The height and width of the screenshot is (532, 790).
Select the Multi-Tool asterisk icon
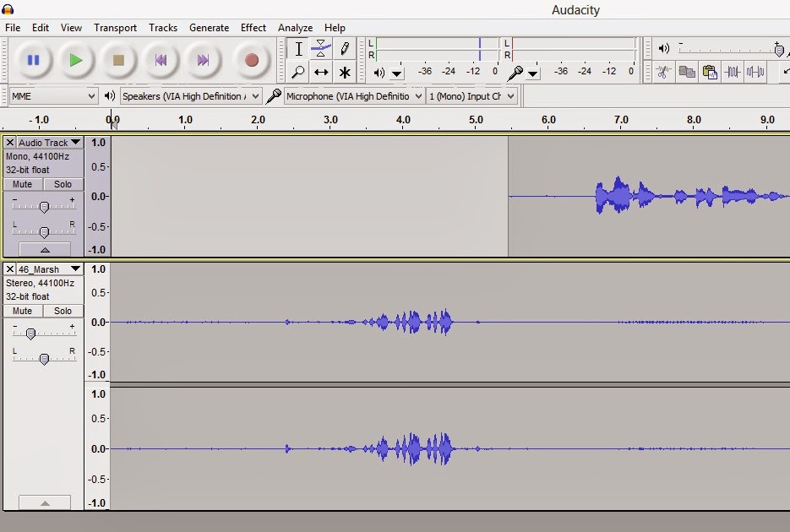pyautogui.click(x=345, y=72)
